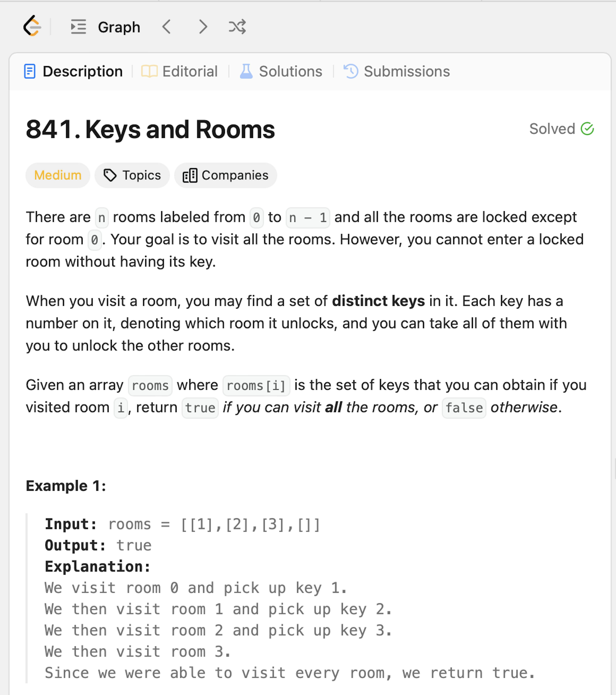Switch to the Editorial tab
This screenshot has width=616, height=695.
click(x=190, y=71)
